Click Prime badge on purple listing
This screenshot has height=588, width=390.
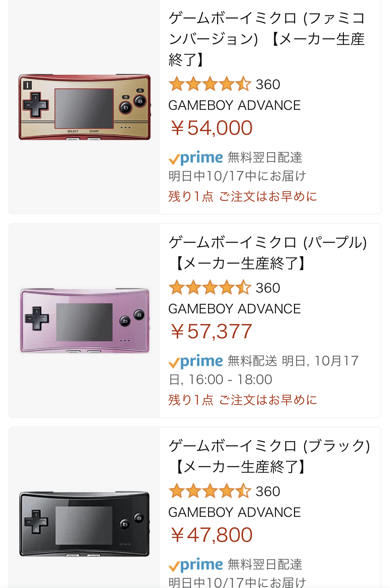click(x=196, y=361)
